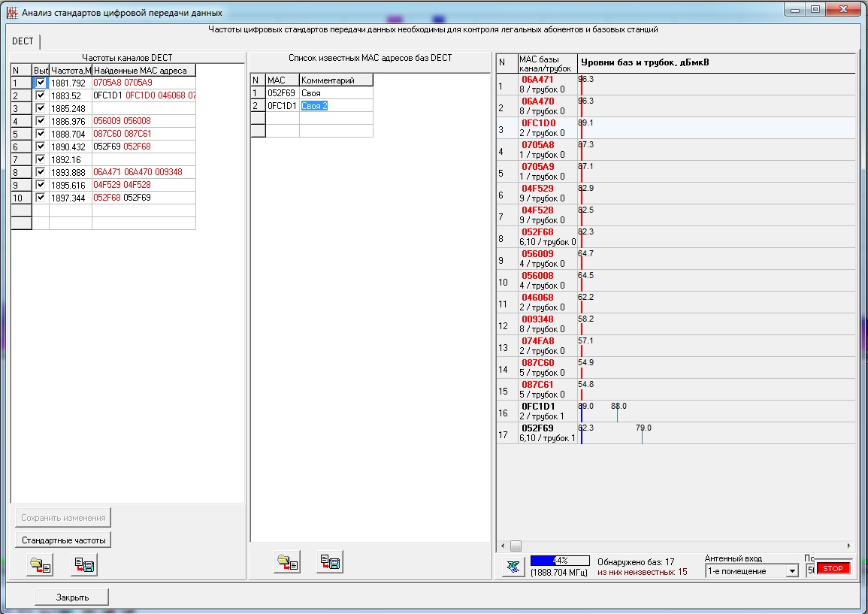Image resolution: width=868 pixels, height=614 pixels.
Task: Save DECT channel frequencies icon
Action: (84, 564)
